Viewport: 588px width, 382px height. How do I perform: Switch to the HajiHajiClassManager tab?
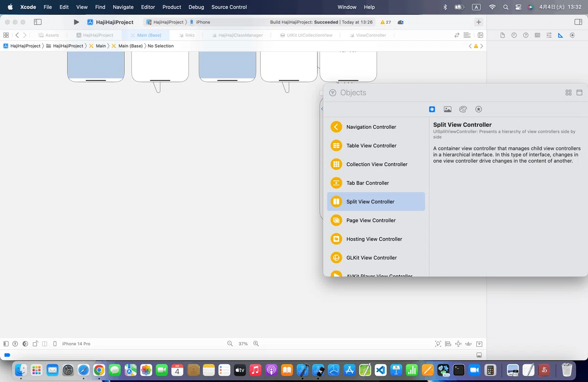[x=237, y=35]
